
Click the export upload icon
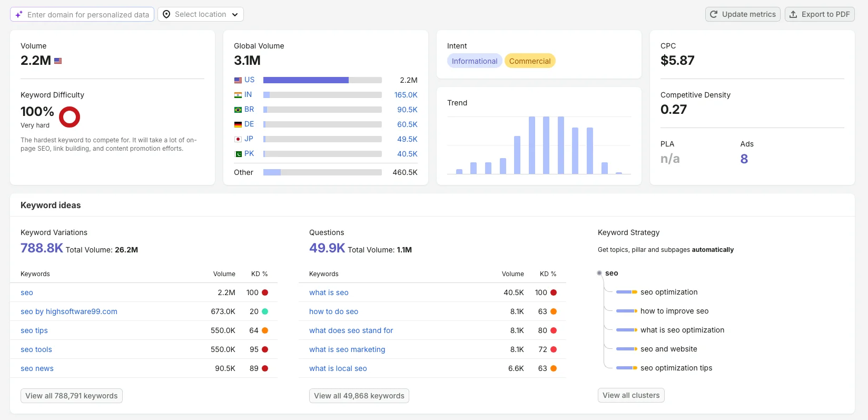(793, 14)
